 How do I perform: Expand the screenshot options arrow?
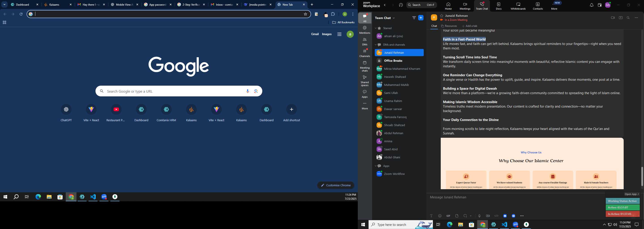(471, 216)
